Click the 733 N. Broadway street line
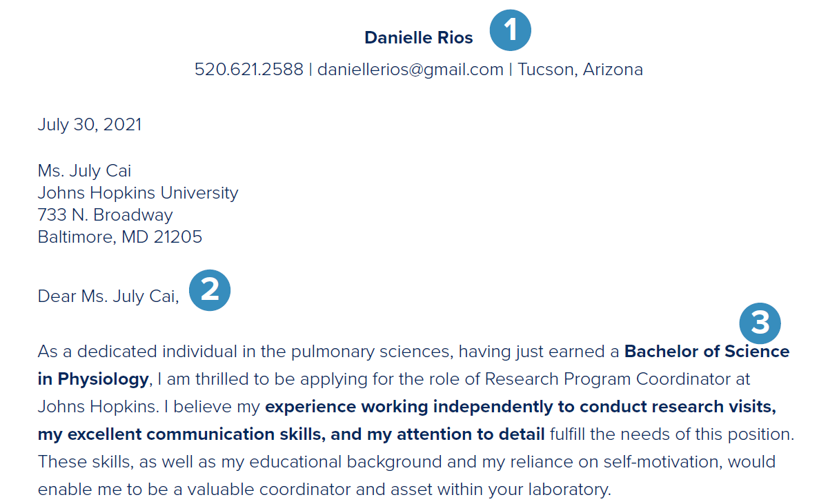The height and width of the screenshot is (504, 839). pos(106,215)
